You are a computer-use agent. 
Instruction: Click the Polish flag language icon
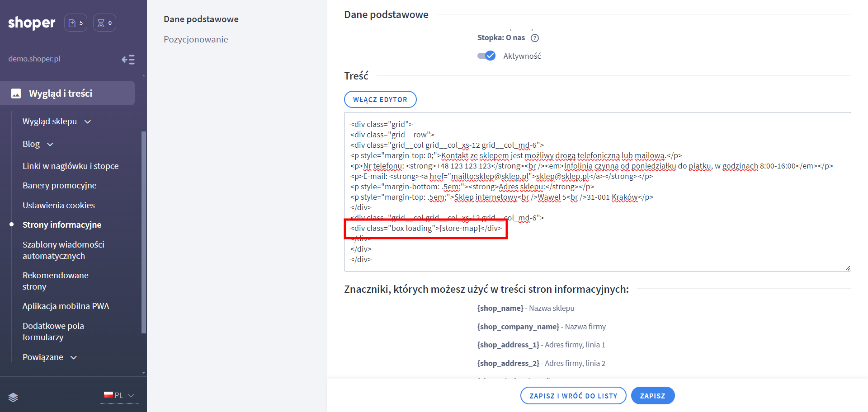click(108, 395)
